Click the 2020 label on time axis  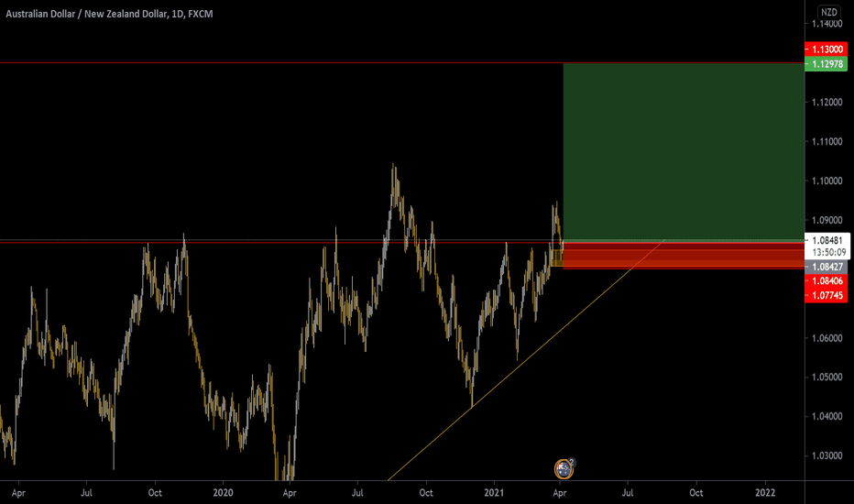[x=223, y=493]
